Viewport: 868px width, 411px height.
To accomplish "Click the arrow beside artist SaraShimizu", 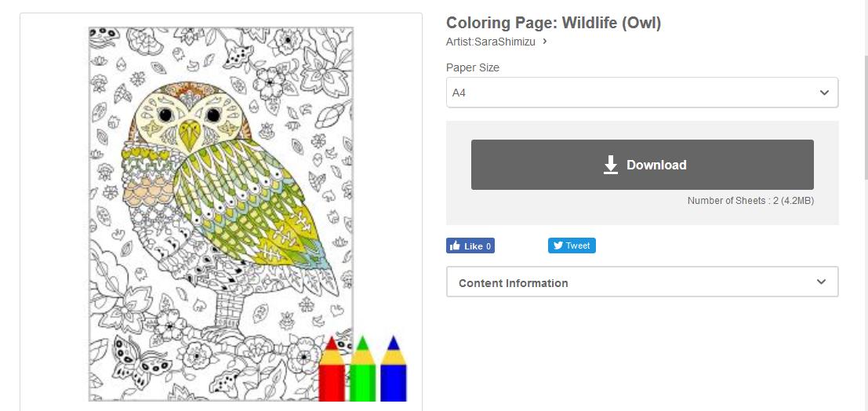I will click(x=545, y=42).
